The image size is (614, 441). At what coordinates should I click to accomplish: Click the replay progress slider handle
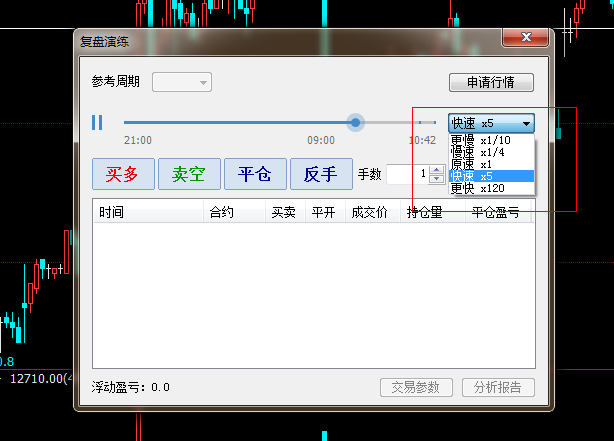(x=355, y=123)
